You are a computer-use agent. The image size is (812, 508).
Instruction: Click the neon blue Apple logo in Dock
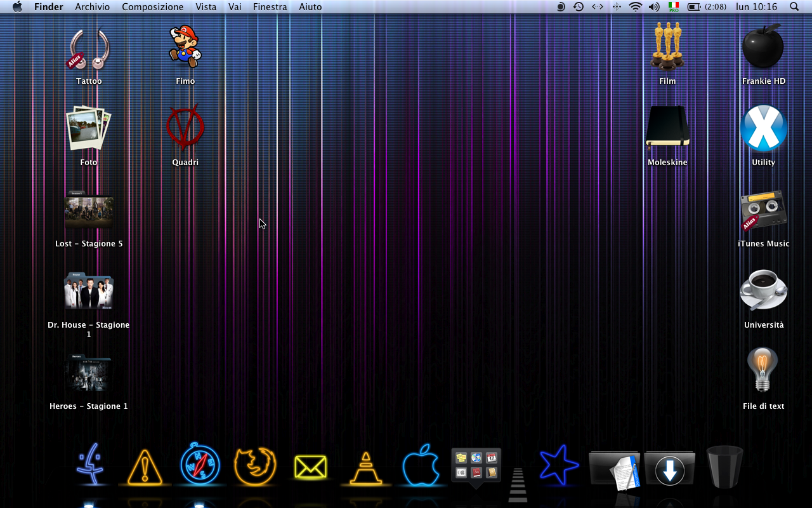coord(421,465)
